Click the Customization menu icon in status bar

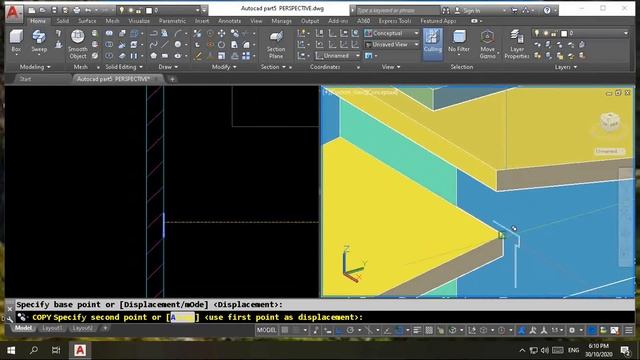(629, 330)
